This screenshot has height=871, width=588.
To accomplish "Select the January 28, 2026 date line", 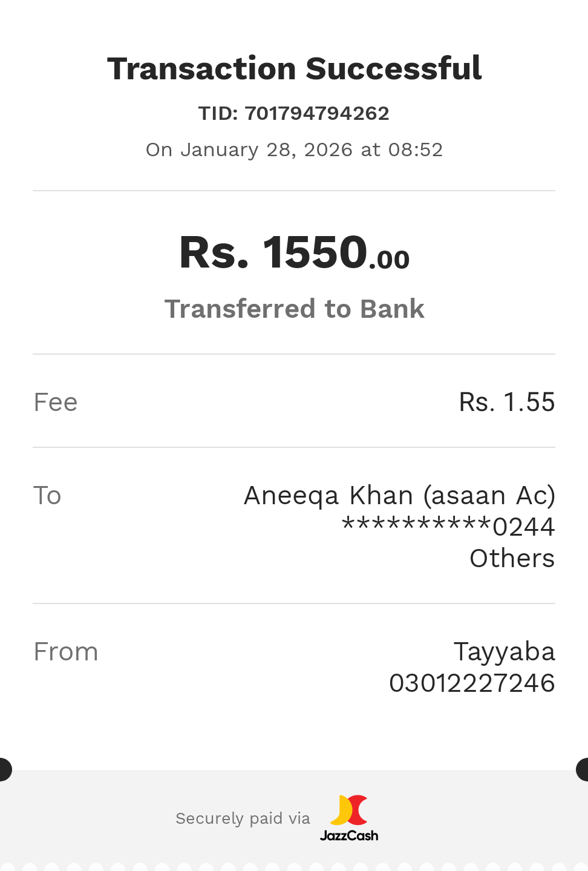I will click(x=294, y=150).
